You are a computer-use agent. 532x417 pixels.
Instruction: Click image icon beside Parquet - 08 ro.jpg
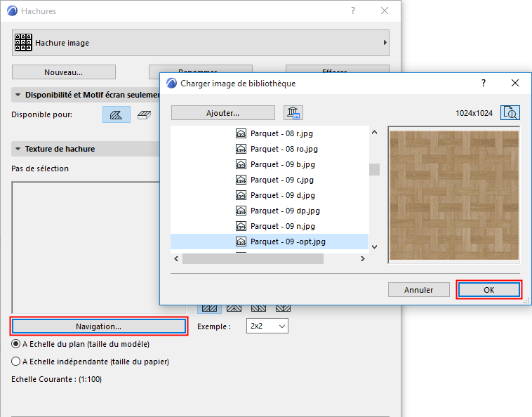241,149
